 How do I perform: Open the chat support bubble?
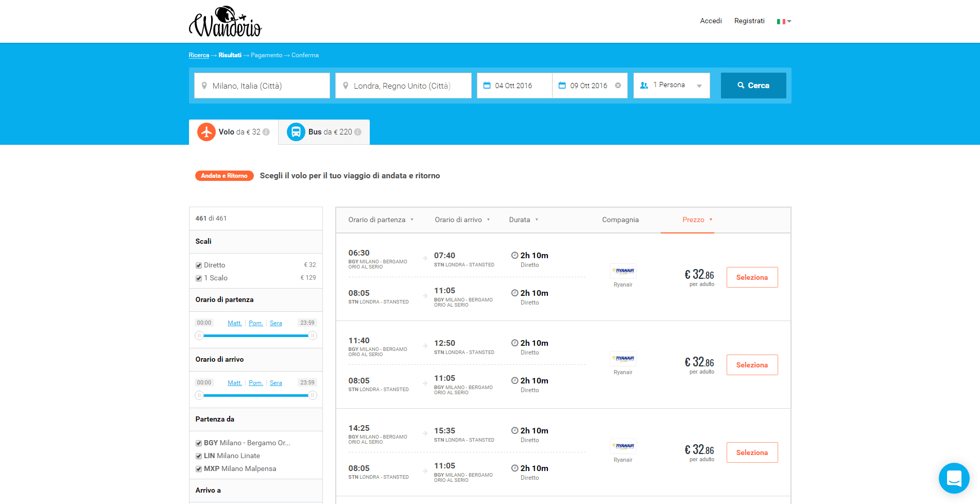[x=954, y=478]
